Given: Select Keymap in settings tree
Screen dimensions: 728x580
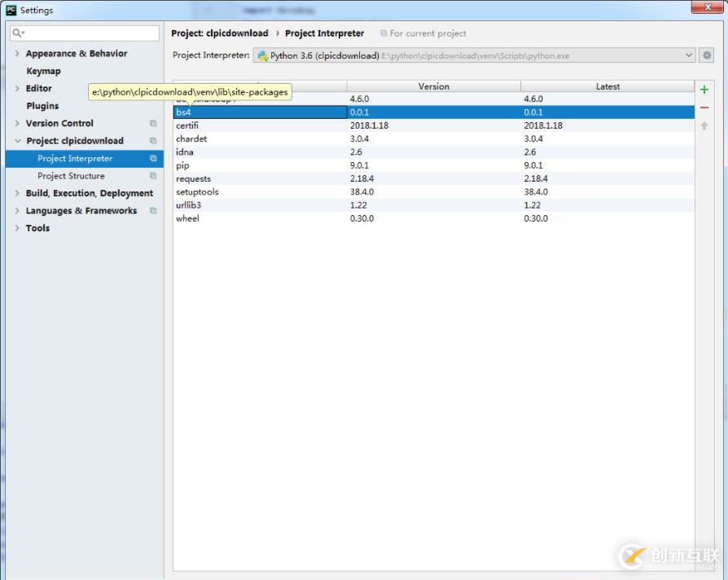Looking at the screenshot, I should [x=43, y=71].
